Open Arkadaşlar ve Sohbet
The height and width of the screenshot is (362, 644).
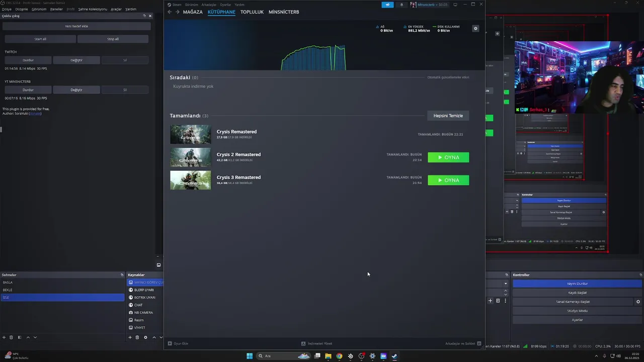tap(463, 343)
